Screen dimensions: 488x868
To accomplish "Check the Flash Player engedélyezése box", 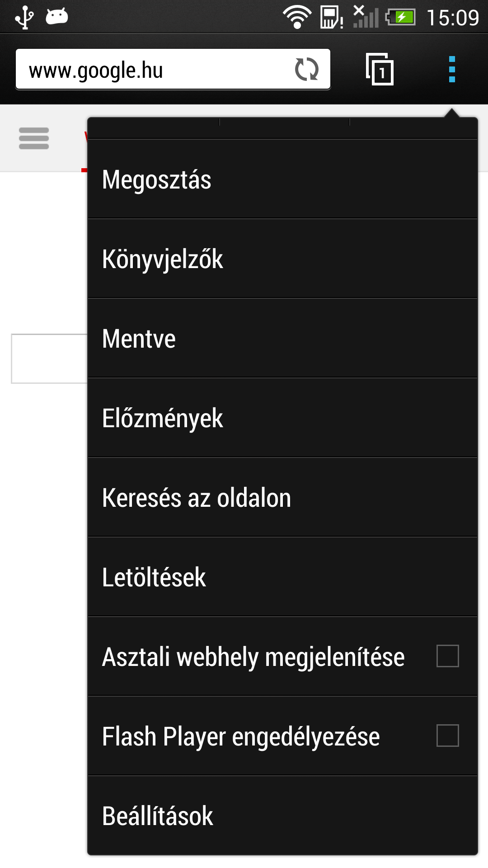I will tap(447, 736).
